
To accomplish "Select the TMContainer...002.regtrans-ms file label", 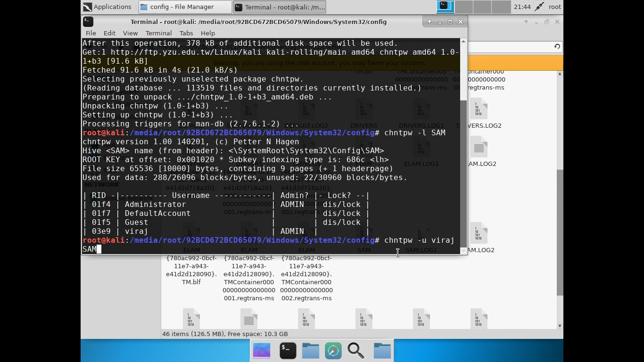I will [306, 278].
